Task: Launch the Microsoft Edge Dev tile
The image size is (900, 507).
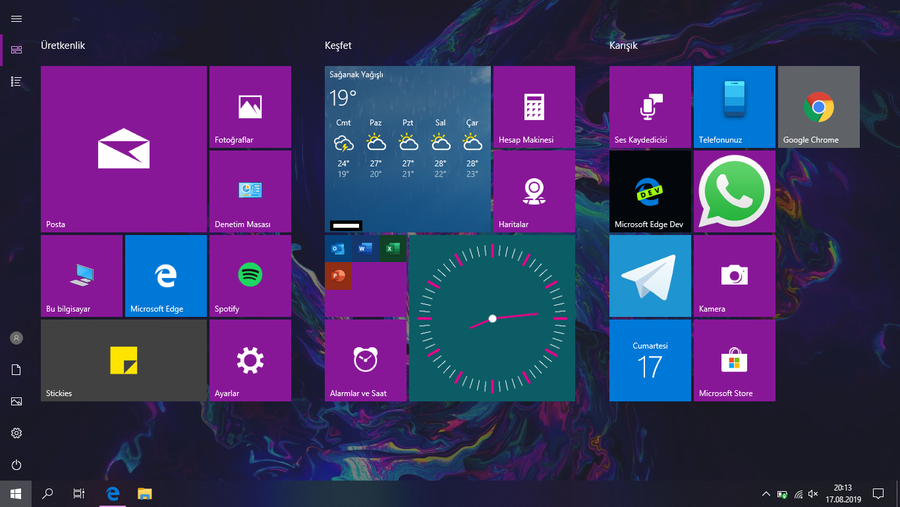Action: click(x=650, y=191)
